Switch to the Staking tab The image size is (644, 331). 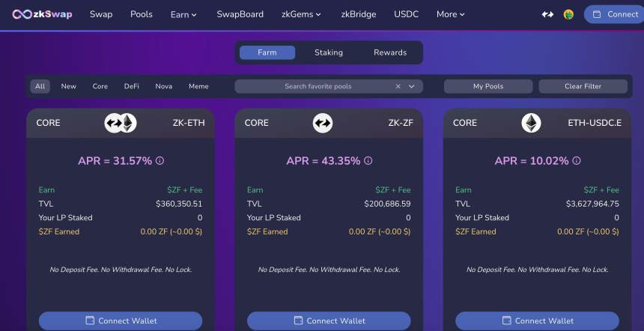tap(329, 52)
